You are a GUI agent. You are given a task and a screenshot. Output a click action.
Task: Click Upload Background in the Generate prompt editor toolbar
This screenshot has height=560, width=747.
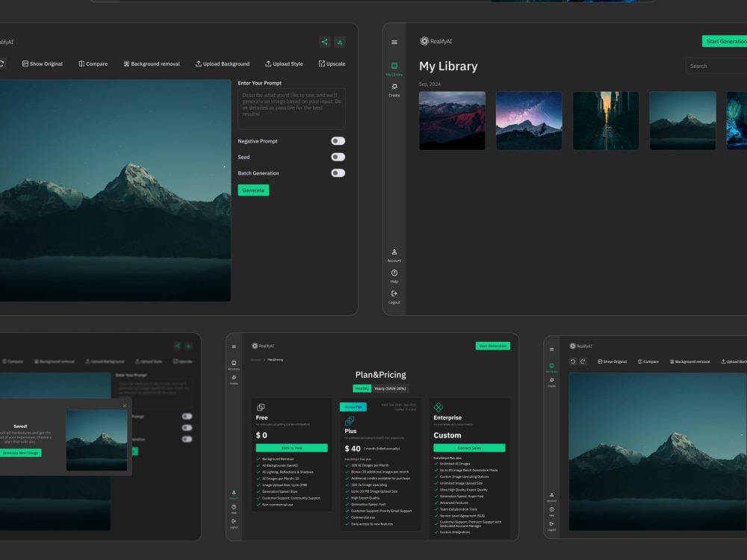[223, 63]
